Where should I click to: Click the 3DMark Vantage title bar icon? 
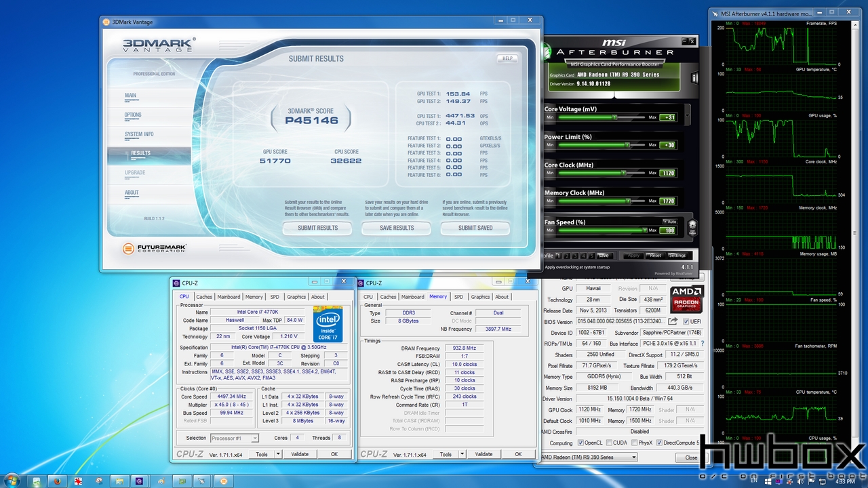coord(106,22)
